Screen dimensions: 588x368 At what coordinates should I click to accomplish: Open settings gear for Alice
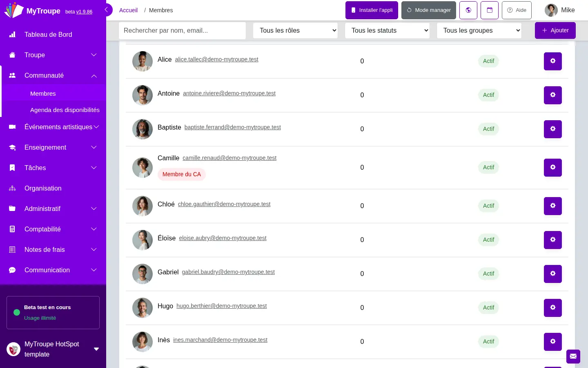(553, 61)
